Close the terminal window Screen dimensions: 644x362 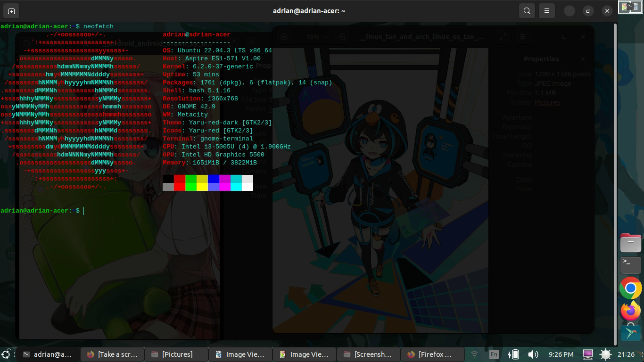tap(607, 11)
